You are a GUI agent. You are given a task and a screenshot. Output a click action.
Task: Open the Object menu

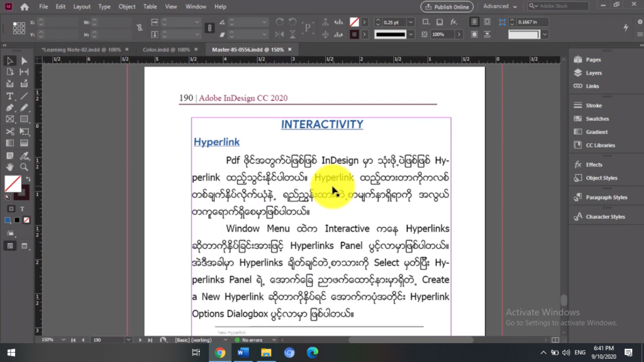click(127, 6)
